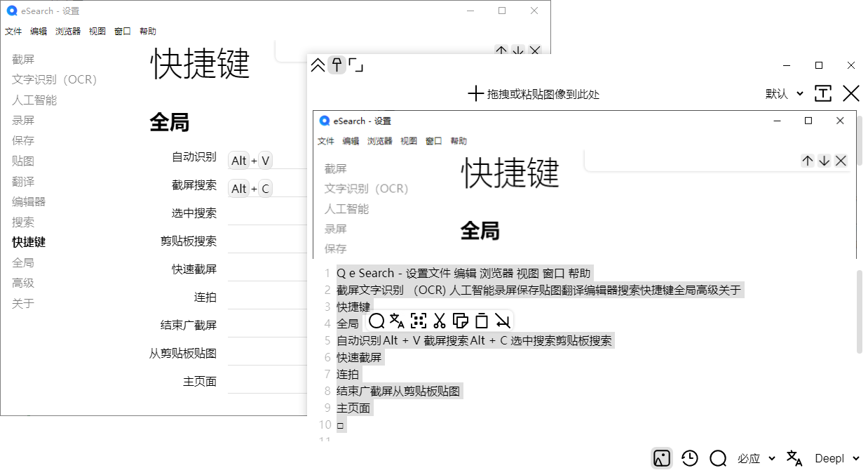Click the empty 从剪贴板贴图 shortcut field
The height and width of the screenshot is (475, 868).
pos(267,354)
